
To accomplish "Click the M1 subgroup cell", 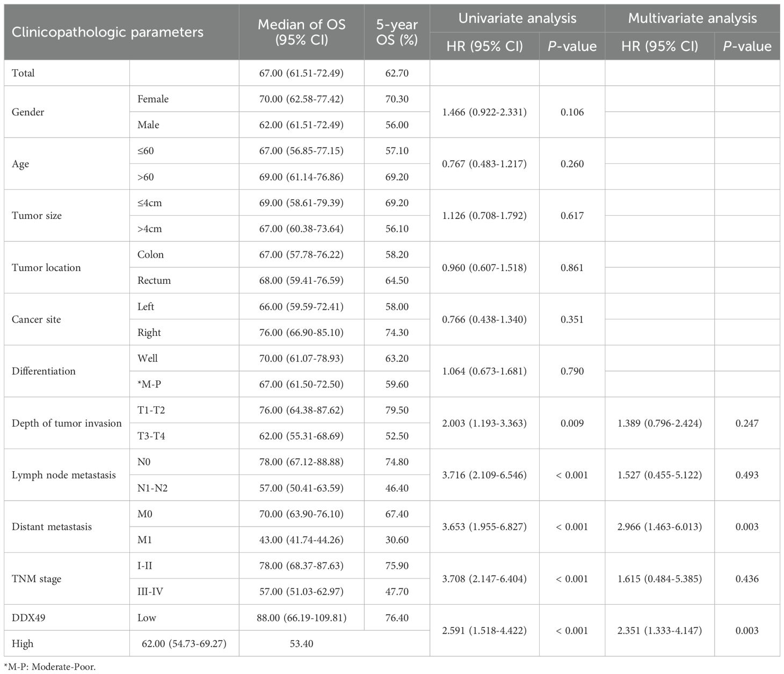I will coord(144,540).
